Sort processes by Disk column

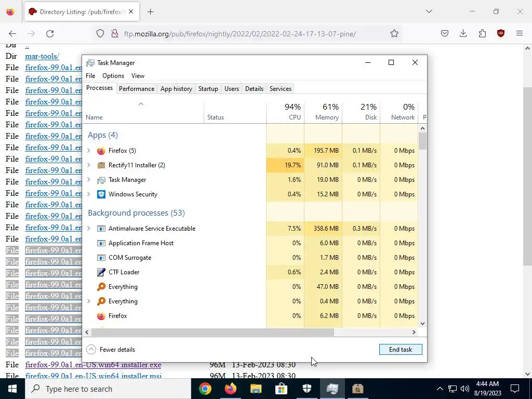click(361, 112)
